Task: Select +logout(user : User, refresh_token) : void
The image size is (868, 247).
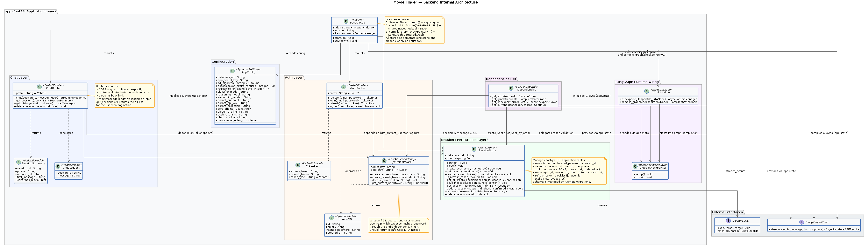Action: [x=355, y=106]
